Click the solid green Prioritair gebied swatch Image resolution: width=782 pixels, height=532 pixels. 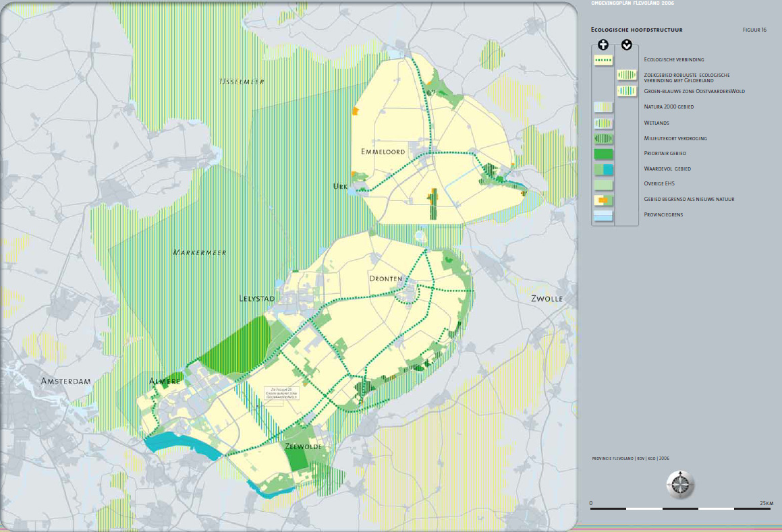(x=603, y=154)
